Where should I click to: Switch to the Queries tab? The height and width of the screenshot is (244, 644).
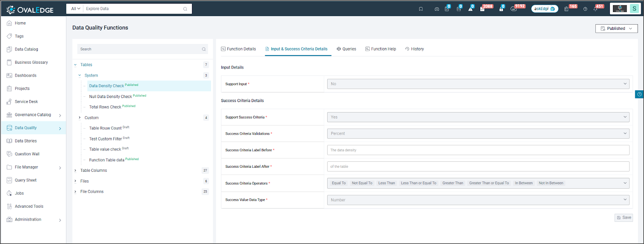346,49
